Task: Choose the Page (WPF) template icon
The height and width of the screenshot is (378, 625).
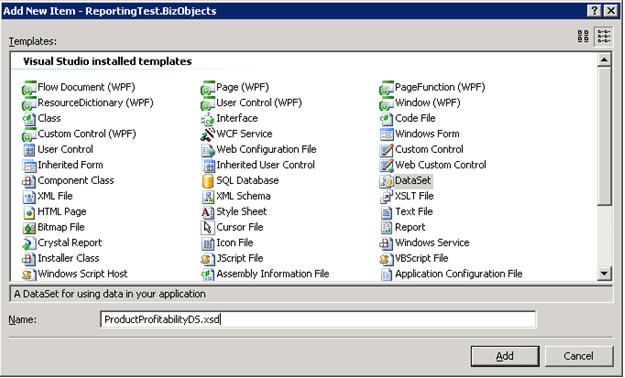Action: click(x=208, y=88)
